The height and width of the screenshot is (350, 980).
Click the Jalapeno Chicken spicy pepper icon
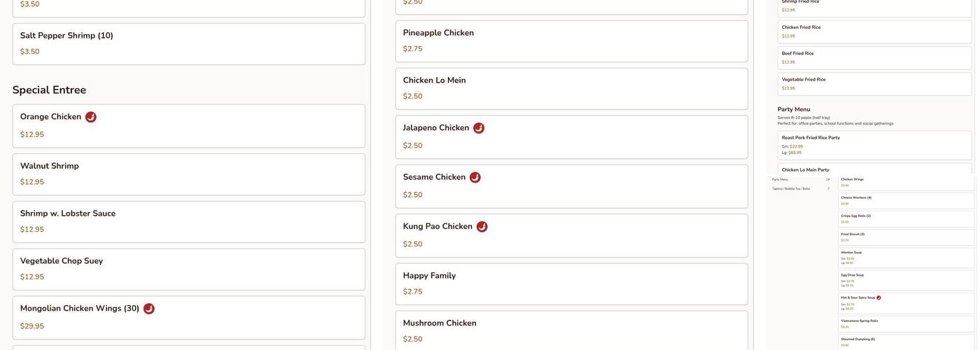479,128
